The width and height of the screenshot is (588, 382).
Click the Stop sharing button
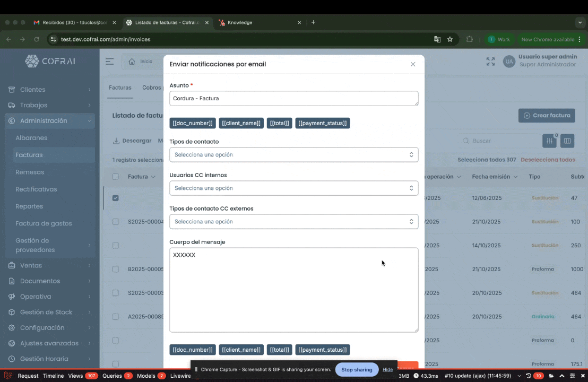(x=356, y=370)
